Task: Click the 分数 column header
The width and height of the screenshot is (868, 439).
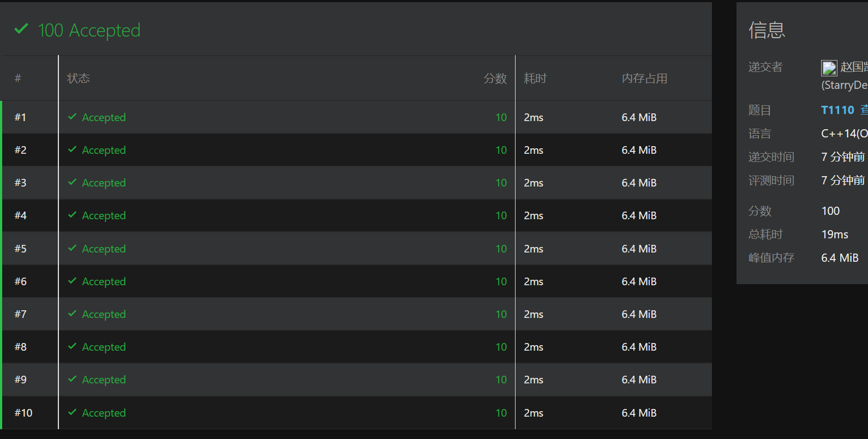Action: point(495,79)
